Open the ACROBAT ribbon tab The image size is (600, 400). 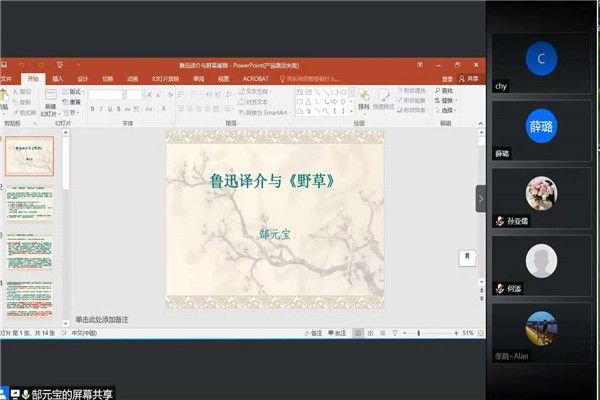click(x=255, y=78)
